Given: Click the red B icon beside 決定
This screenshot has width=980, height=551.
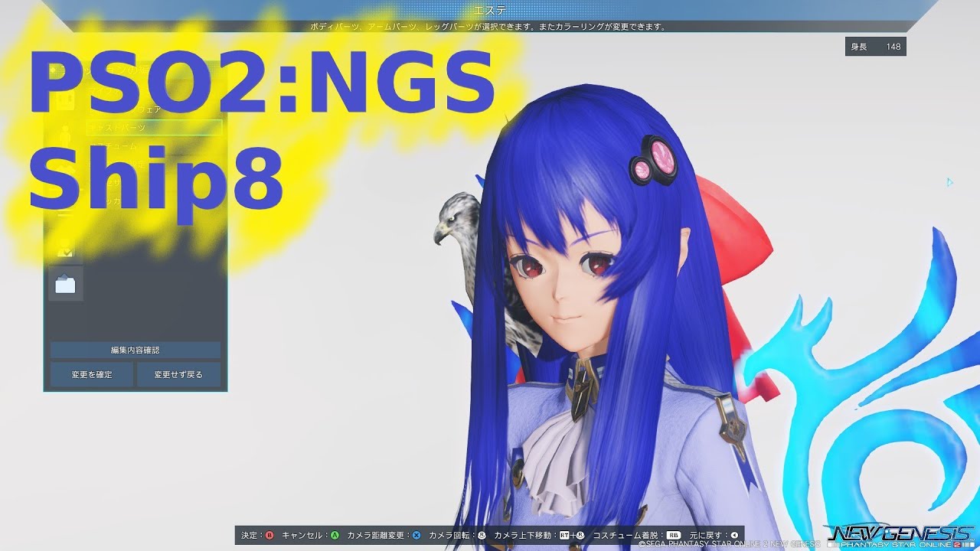Looking at the screenshot, I should (x=269, y=535).
